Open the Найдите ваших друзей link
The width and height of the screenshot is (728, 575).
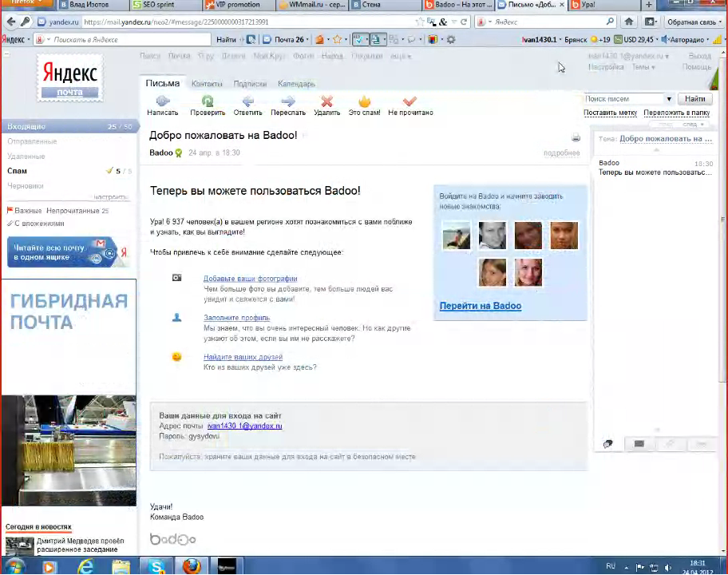[x=243, y=357]
